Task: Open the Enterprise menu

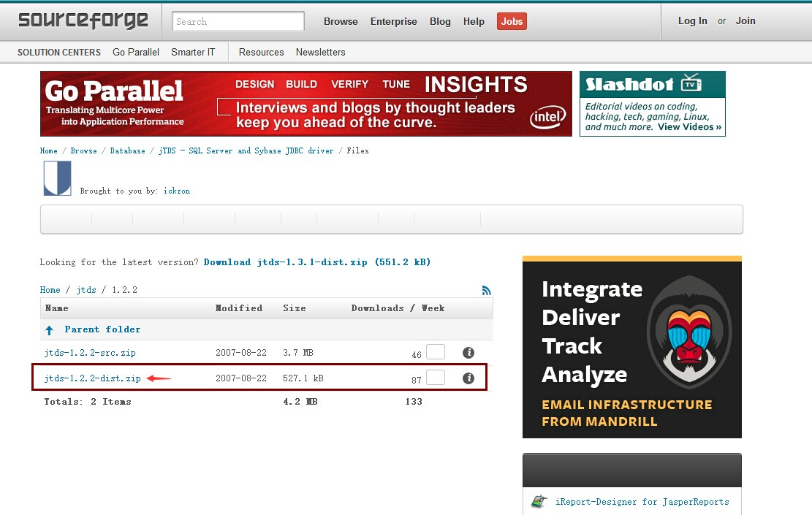Action: click(393, 21)
